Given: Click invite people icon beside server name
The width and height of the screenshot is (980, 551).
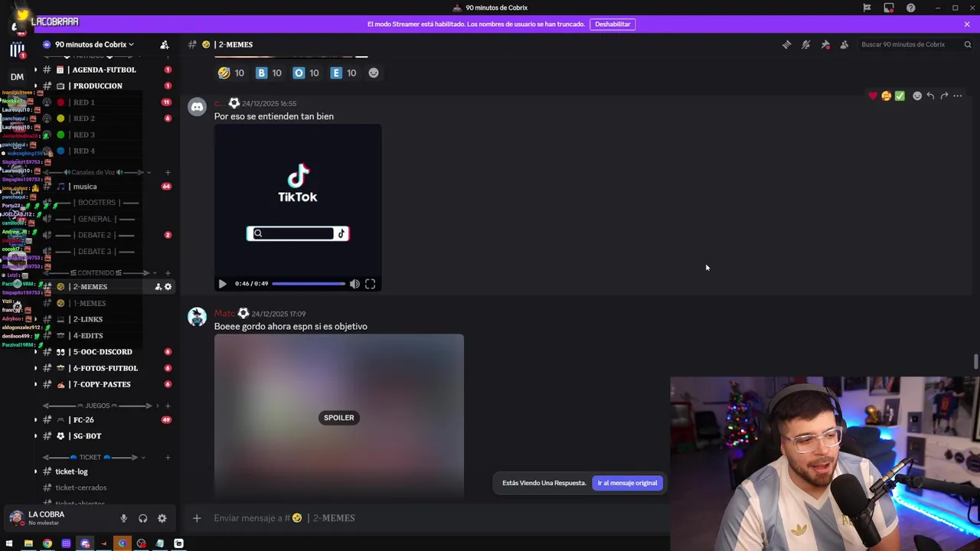Looking at the screenshot, I should pos(165,44).
